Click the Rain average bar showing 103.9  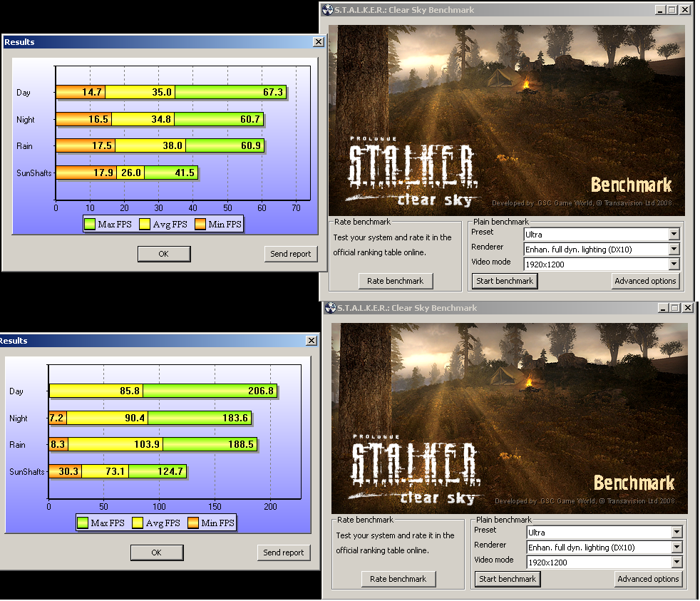115,444
